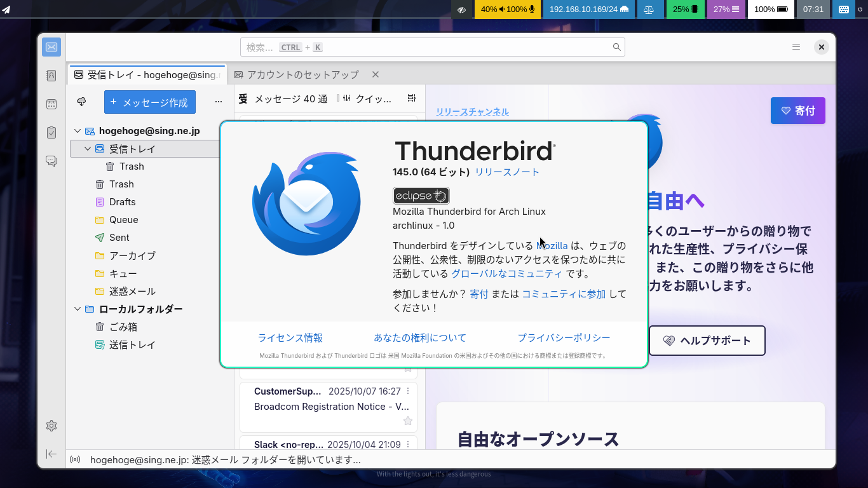The image size is (868, 488).
Task: Collapse the ローカルフォルダー tree
Action: point(78,309)
